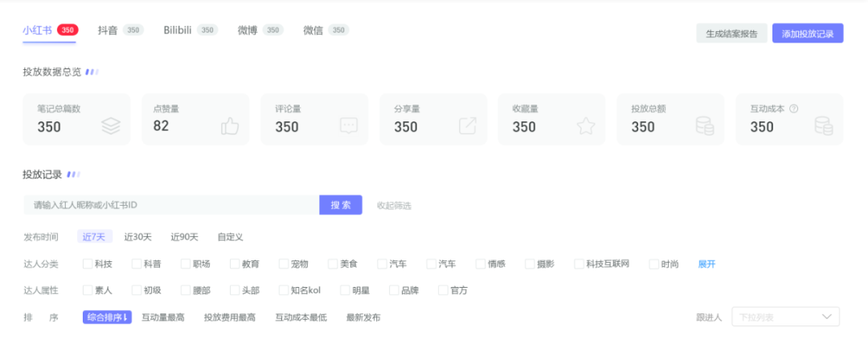Tick the 摄影 category checkbox
Image resolution: width=868 pixels, height=340 pixels.
pyautogui.click(x=530, y=264)
